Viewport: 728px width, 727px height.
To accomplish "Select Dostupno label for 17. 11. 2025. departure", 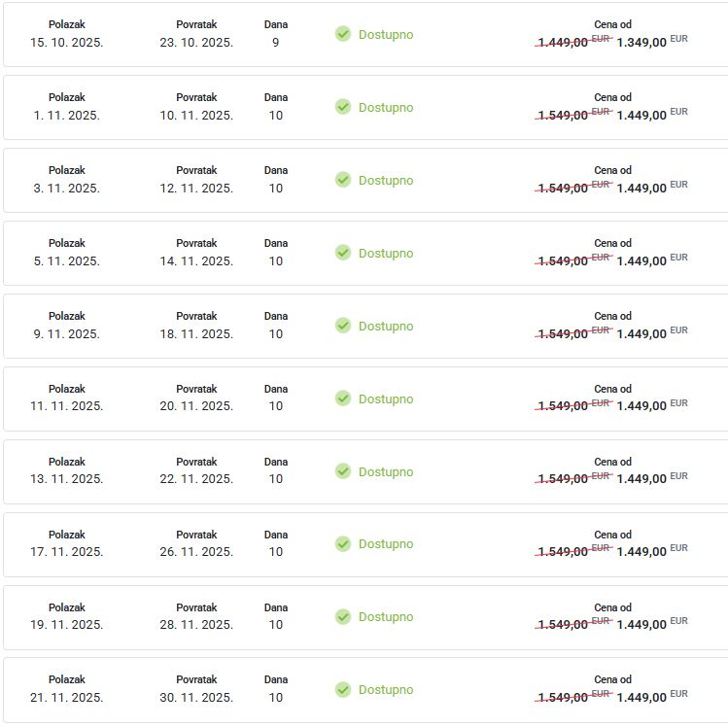I will click(x=386, y=544).
